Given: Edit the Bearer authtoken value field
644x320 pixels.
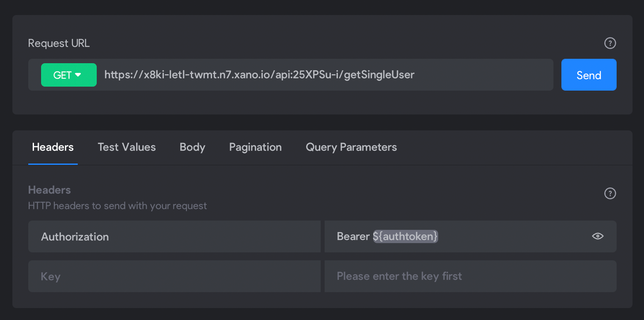Looking at the screenshot, I should pos(470,236).
